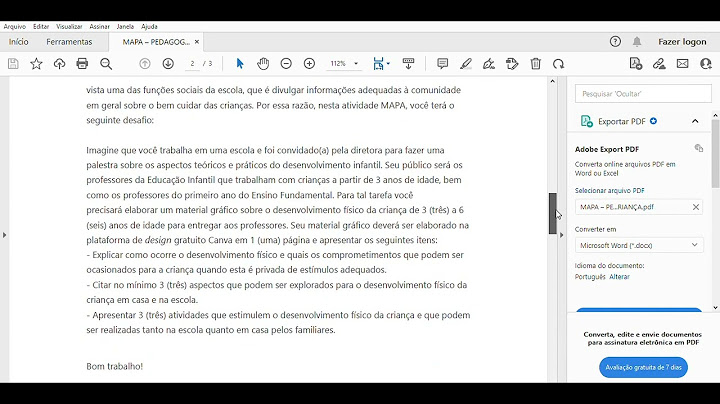Switch to the Início tab
The height and width of the screenshot is (404, 720).
[x=18, y=42]
